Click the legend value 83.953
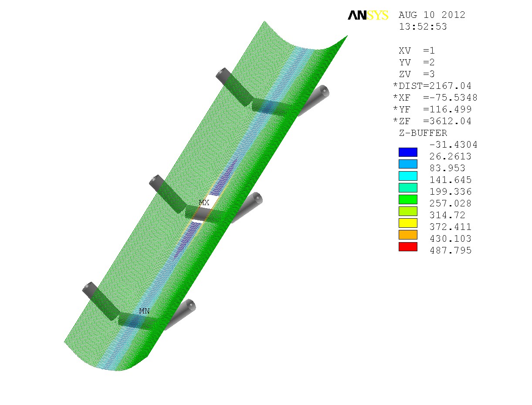Screen dimensions: 532x405 [447, 168]
